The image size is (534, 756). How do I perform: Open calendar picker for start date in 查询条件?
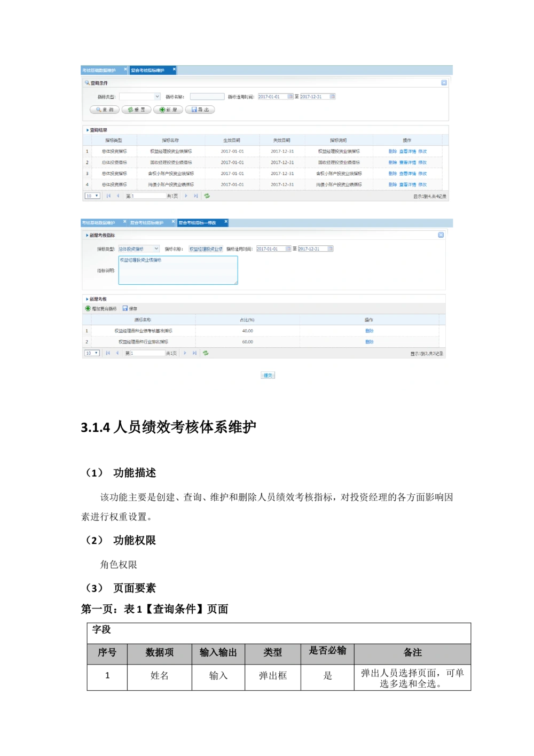[290, 97]
